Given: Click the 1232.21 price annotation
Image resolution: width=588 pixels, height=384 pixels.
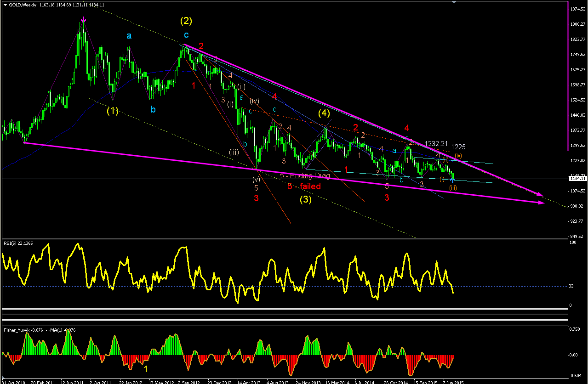Looking at the screenshot, I should (436, 143).
